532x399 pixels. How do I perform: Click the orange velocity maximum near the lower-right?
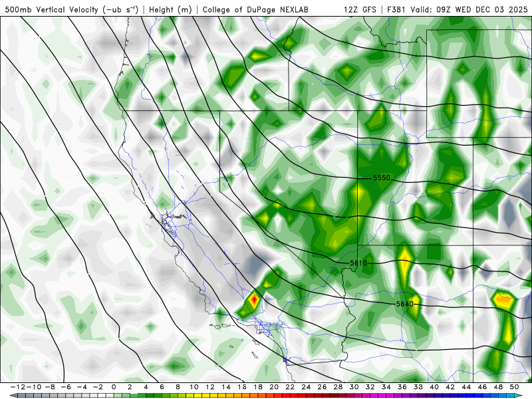click(x=505, y=301)
